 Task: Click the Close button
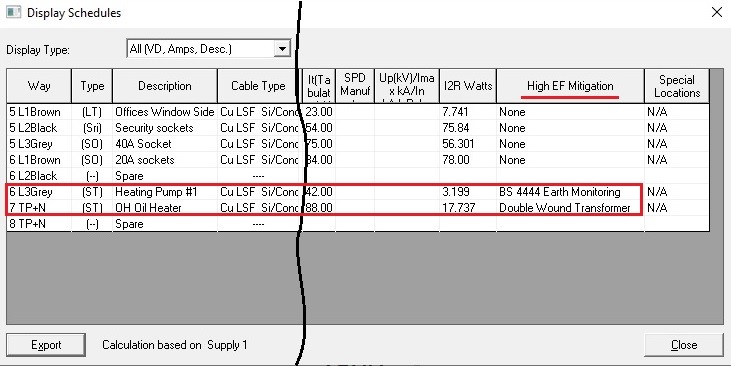point(683,345)
